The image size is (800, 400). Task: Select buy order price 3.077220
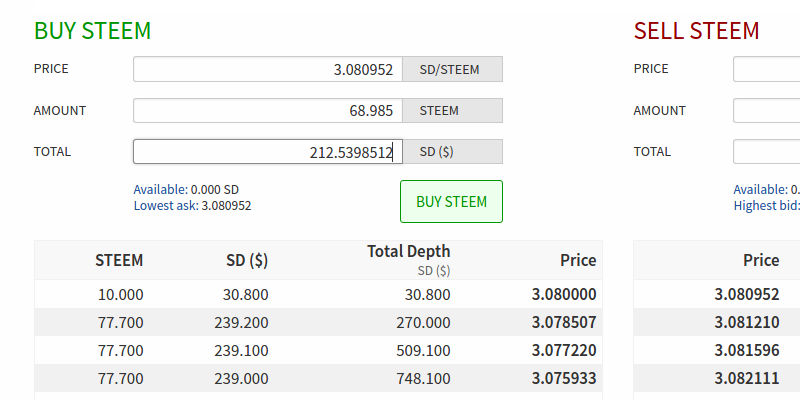click(564, 351)
